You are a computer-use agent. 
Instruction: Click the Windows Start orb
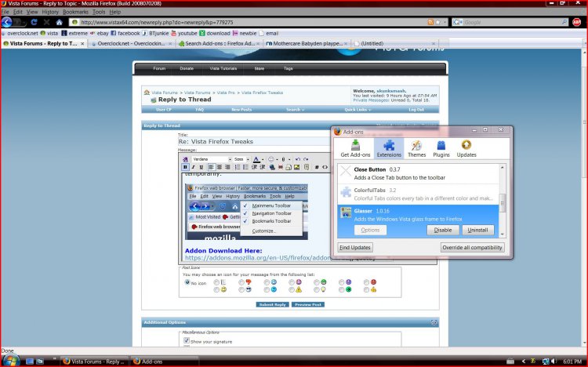(x=11, y=360)
